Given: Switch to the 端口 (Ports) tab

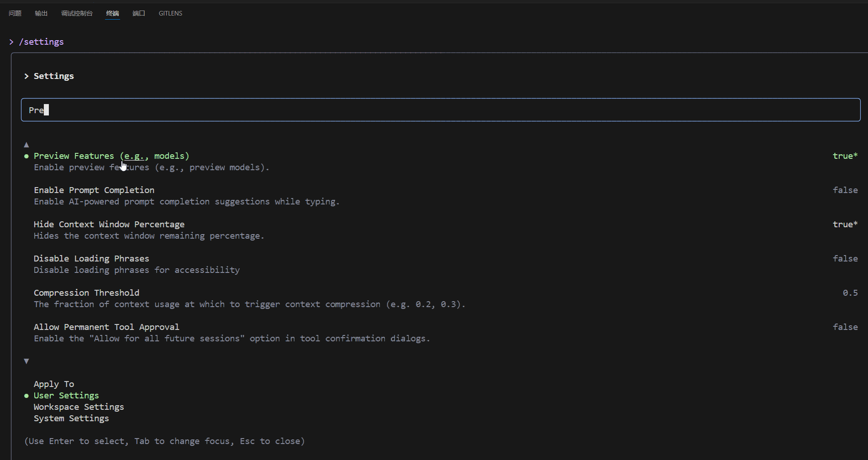Looking at the screenshot, I should (x=139, y=13).
